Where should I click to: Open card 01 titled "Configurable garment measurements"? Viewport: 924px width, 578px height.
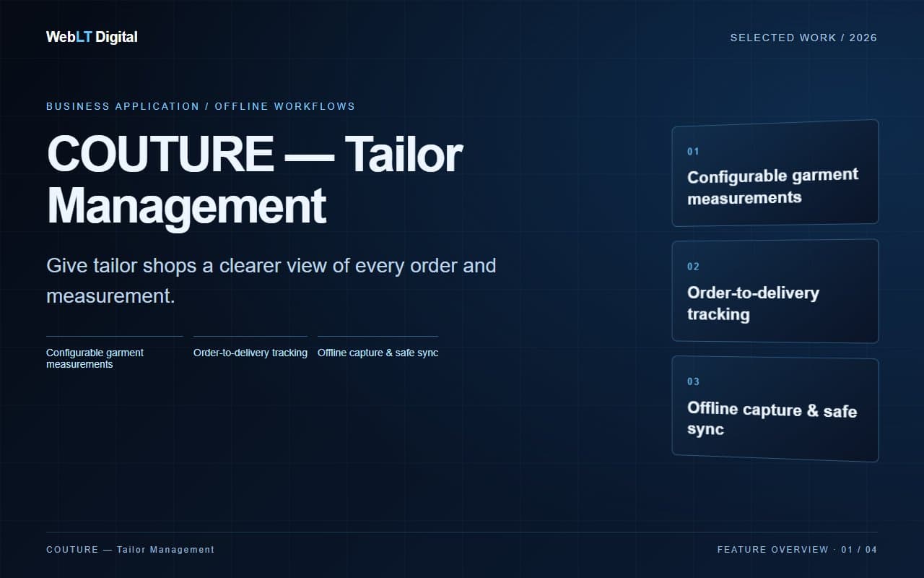[x=775, y=173]
